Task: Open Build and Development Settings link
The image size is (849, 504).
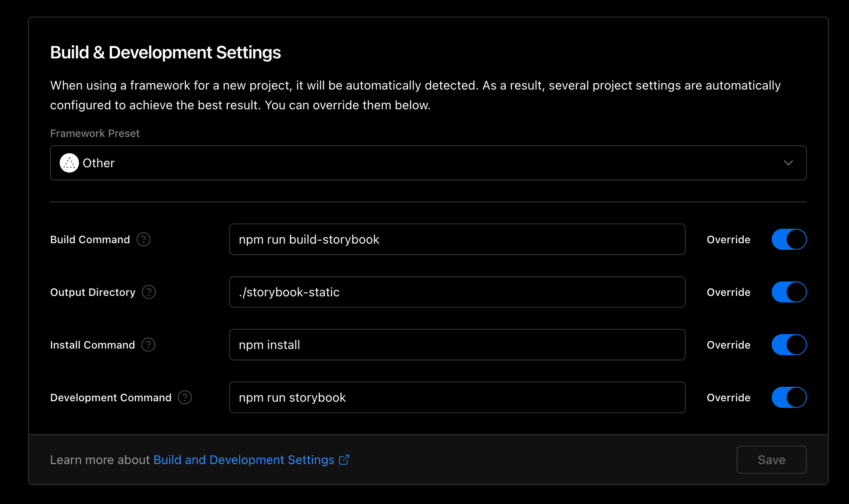Action: (244, 460)
